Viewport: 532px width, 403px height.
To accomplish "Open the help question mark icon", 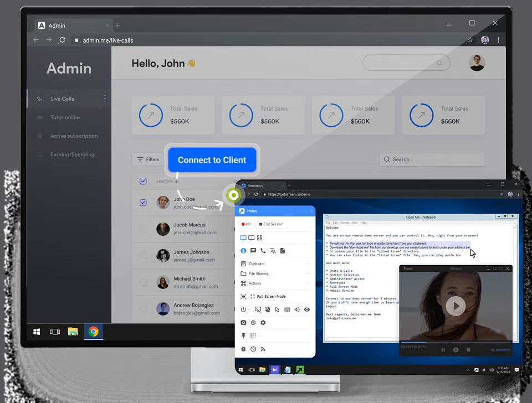I will click(253, 349).
